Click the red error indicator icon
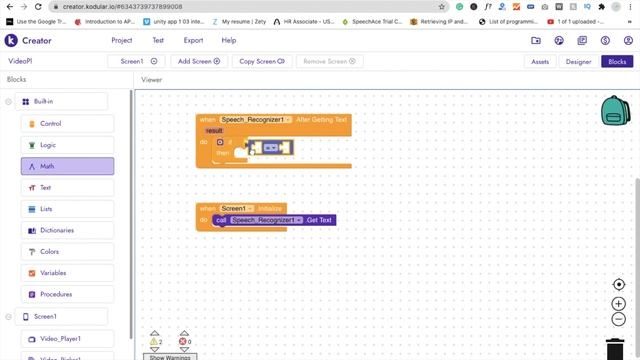The width and height of the screenshot is (640, 360). click(183, 342)
